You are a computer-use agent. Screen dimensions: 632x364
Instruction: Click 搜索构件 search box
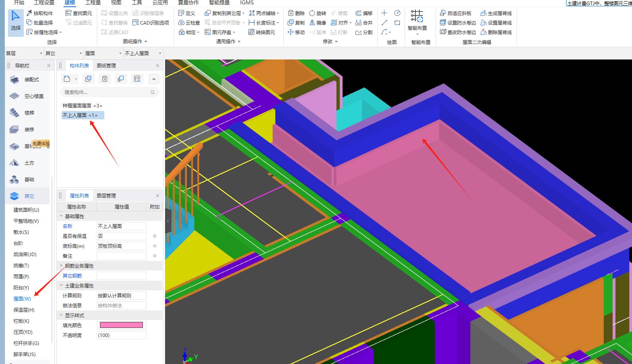pos(110,92)
